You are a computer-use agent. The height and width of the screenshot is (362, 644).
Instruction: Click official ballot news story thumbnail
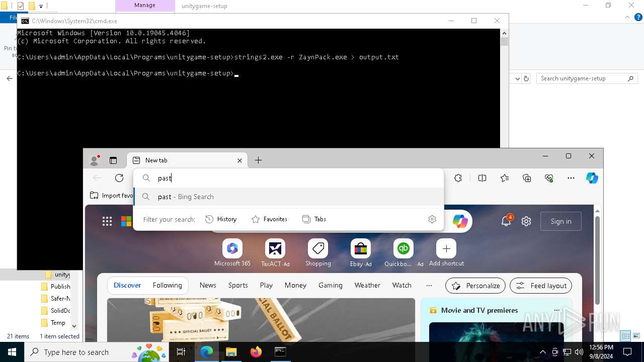tap(261, 320)
